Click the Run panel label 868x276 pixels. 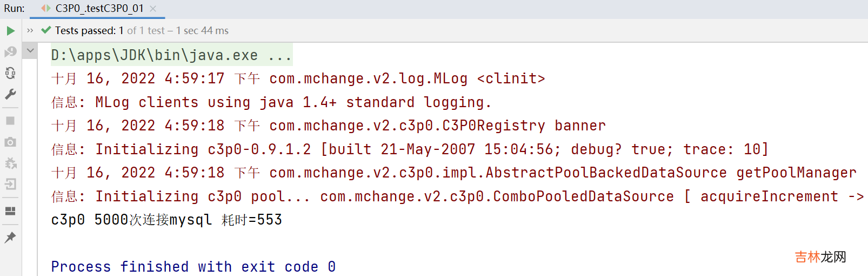(14, 9)
